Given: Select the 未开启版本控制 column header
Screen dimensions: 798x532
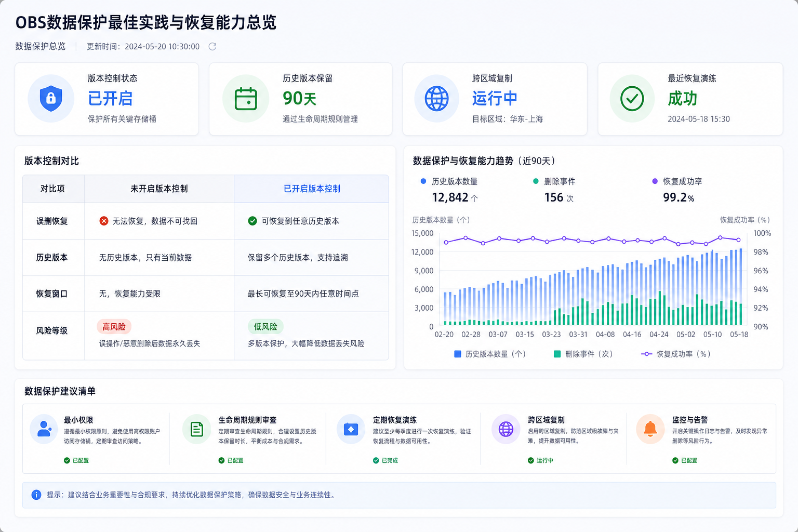Looking at the screenshot, I should point(159,189).
